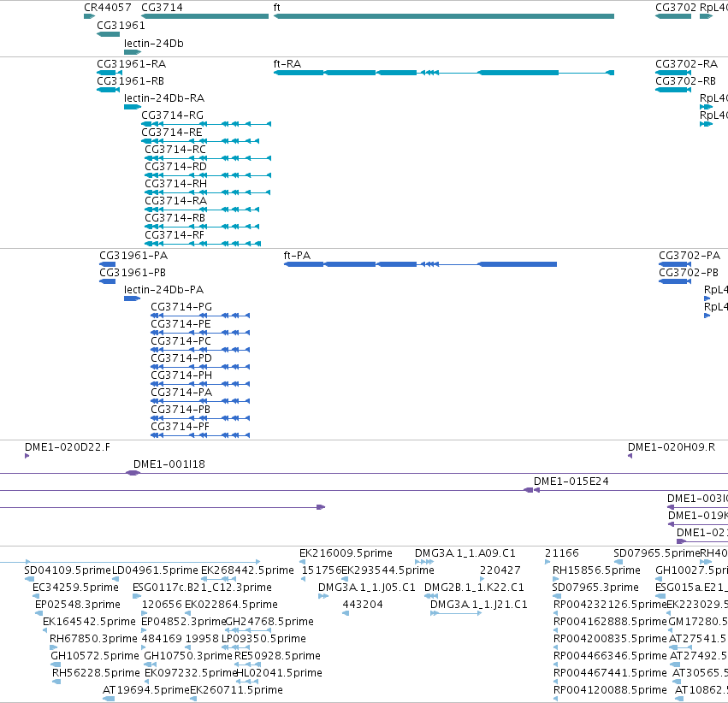Click the EP02548.3prime EST label
The image size is (728, 703).
78,605
